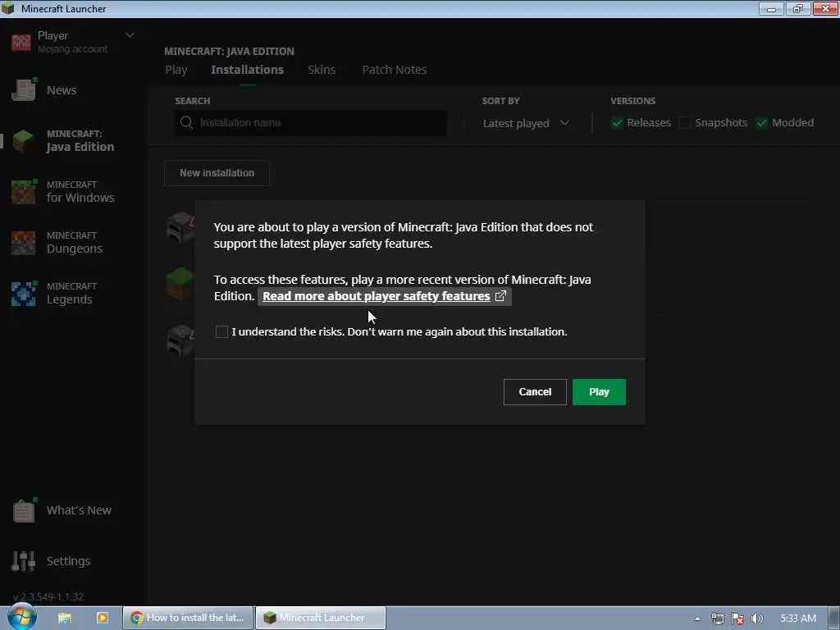This screenshot has height=630, width=840.
Task: Select Minecraft Legends icon
Action: pyautogui.click(x=24, y=294)
